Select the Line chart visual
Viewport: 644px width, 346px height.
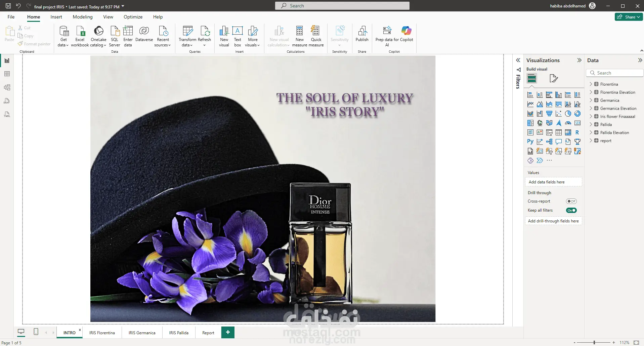[x=530, y=104]
